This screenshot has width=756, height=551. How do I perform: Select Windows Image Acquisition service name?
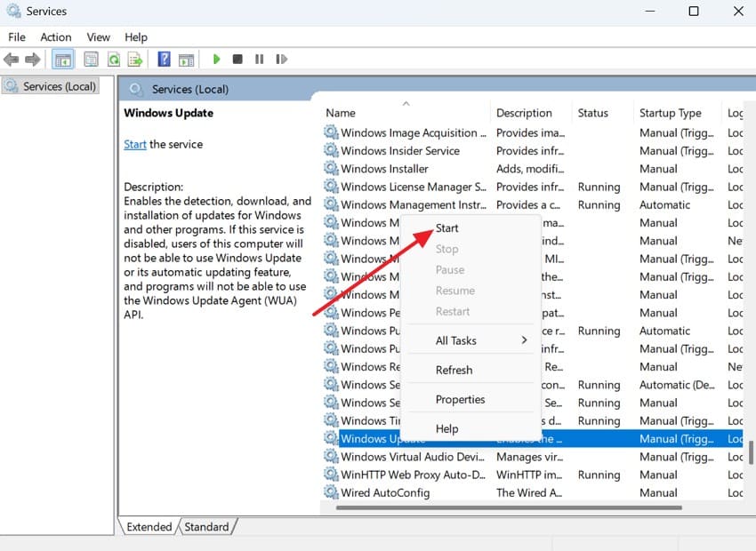(x=414, y=132)
